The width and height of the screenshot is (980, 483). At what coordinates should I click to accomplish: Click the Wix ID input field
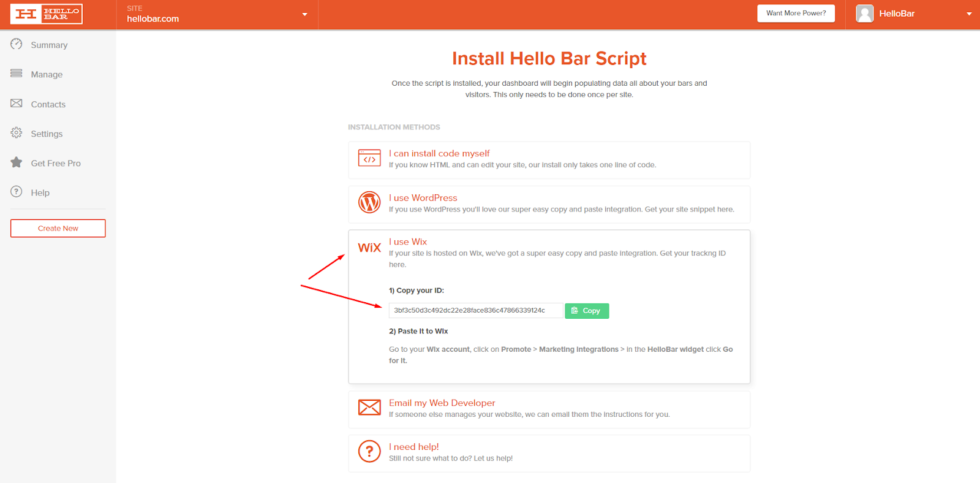[476, 311]
